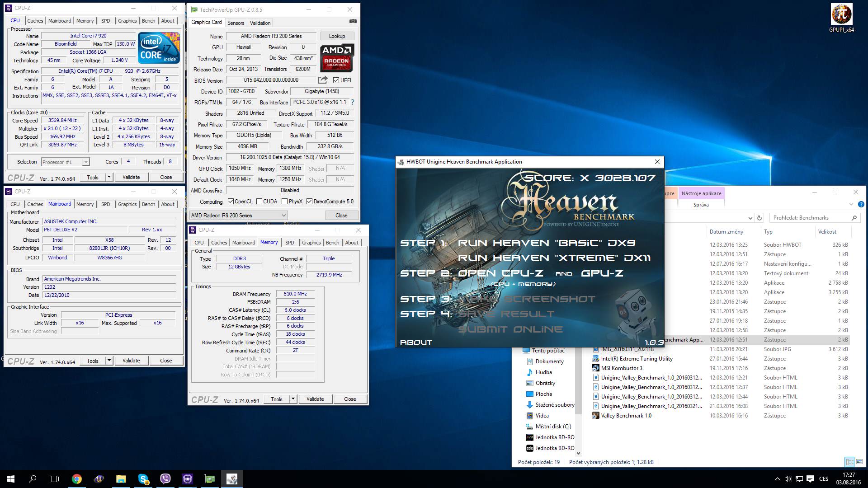Switch Explorer to large icons view
The image size is (868, 488).
(859, 462)
